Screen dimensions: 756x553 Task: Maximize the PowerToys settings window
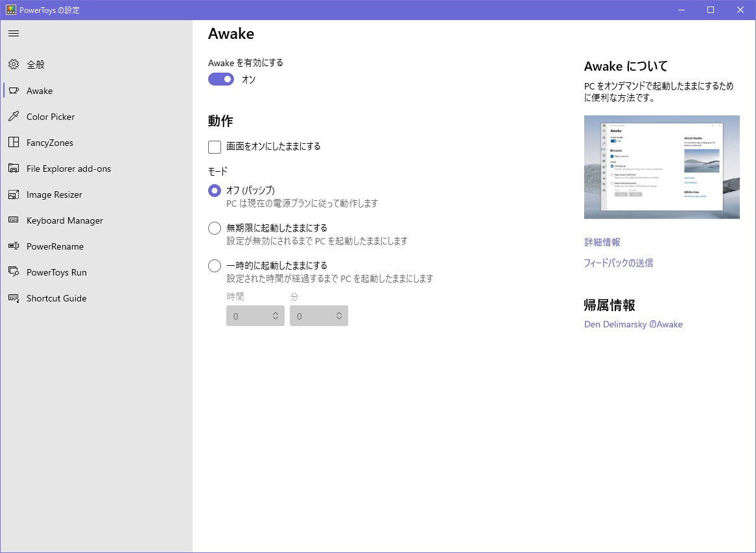click(x=711, y=10)
